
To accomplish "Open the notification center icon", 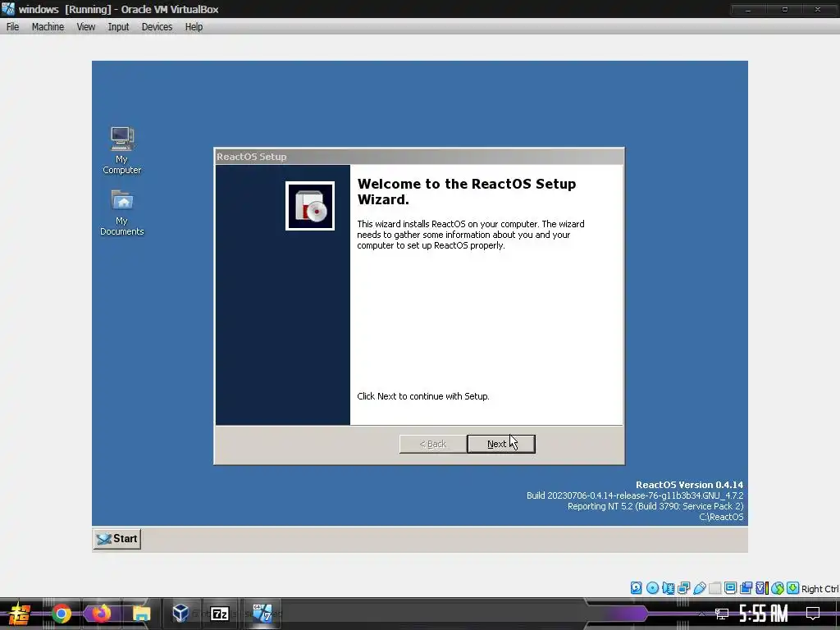I will click(x=813, y=614).
